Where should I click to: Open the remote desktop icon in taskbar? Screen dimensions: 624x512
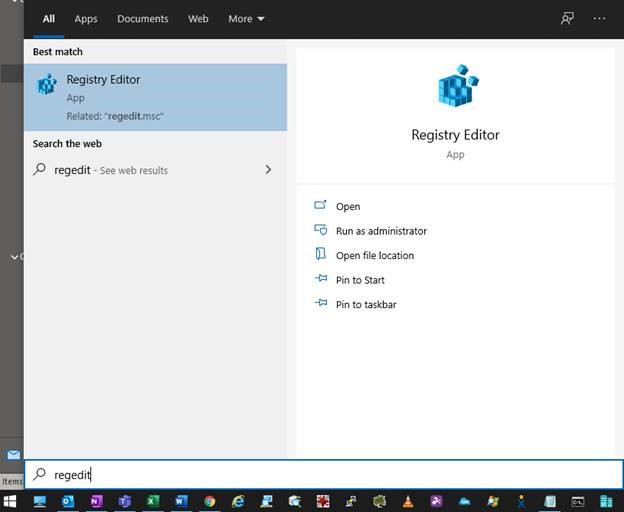pos(266,502)
